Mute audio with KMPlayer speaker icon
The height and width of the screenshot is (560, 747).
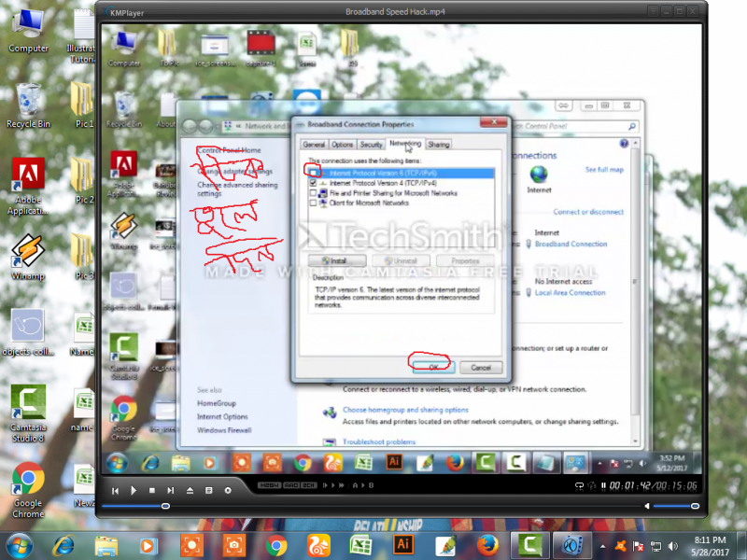pos(647,506)
